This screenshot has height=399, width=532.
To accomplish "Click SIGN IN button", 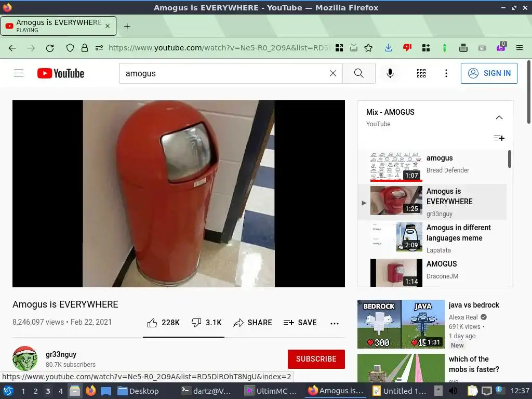I will click(x=489, y=73).
